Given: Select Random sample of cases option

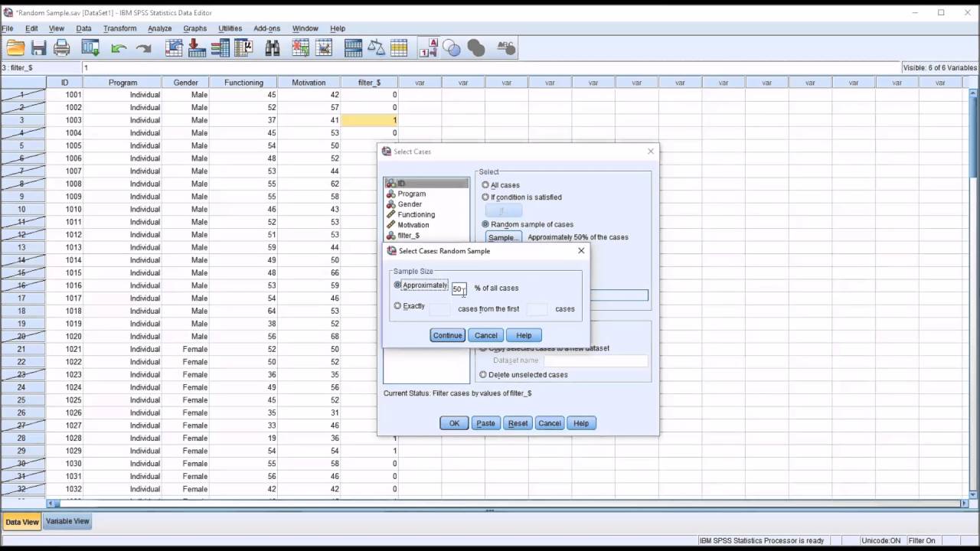Looking at the screenshot, I should 485,225.
